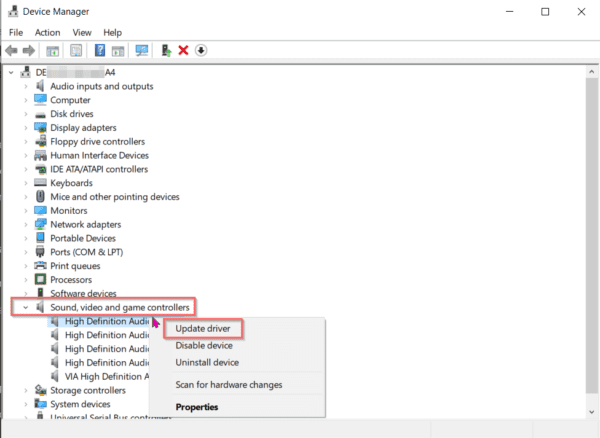Click the Keyboards category icon
This screenshot has width=600, height=438.
(41, 183)
